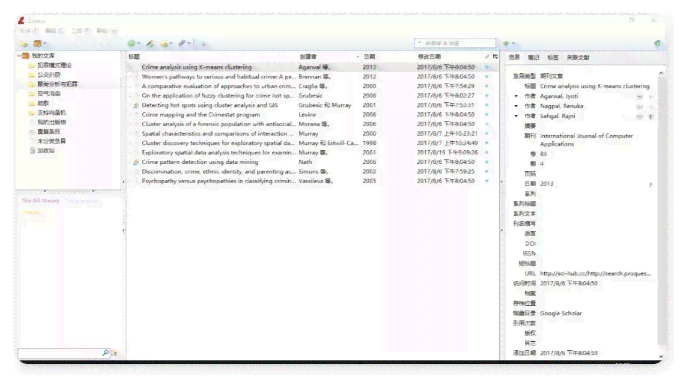This screenshot has width=681, height=377.
Task: Click the green Locate arrow icon
Action: coord(506,43)
